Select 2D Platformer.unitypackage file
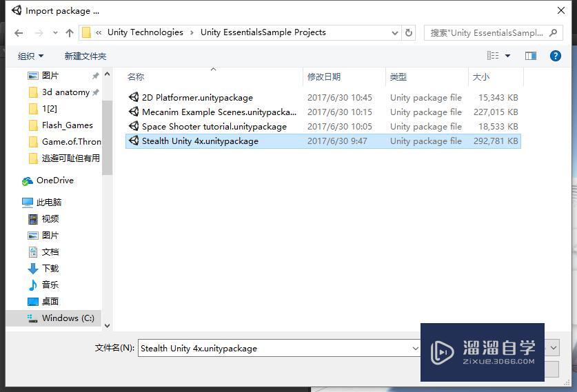The width and height of the screenshot is (577, 392). pos(323,97)
